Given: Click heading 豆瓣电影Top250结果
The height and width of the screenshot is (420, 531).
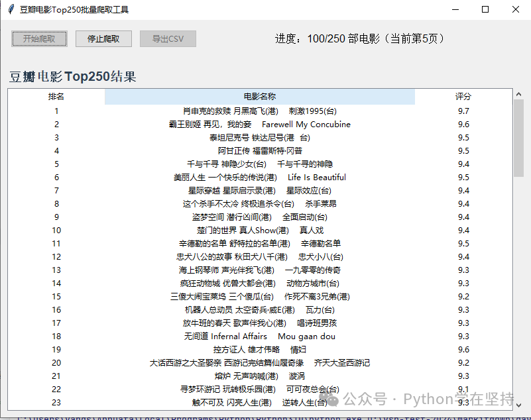Looking at the screenshot, I should coord(72,76).
